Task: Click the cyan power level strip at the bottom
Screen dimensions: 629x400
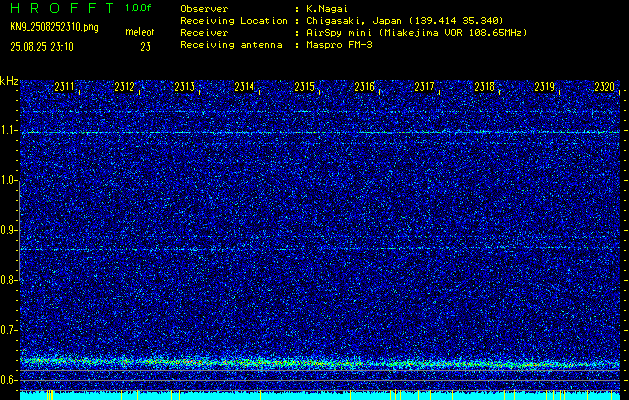Action: (320, 396)
